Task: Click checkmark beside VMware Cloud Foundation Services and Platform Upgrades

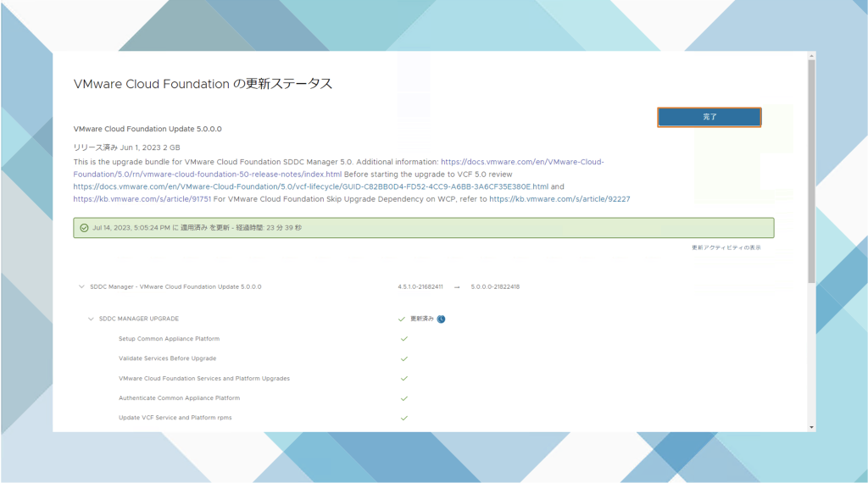Action: [x=404, y=379]
